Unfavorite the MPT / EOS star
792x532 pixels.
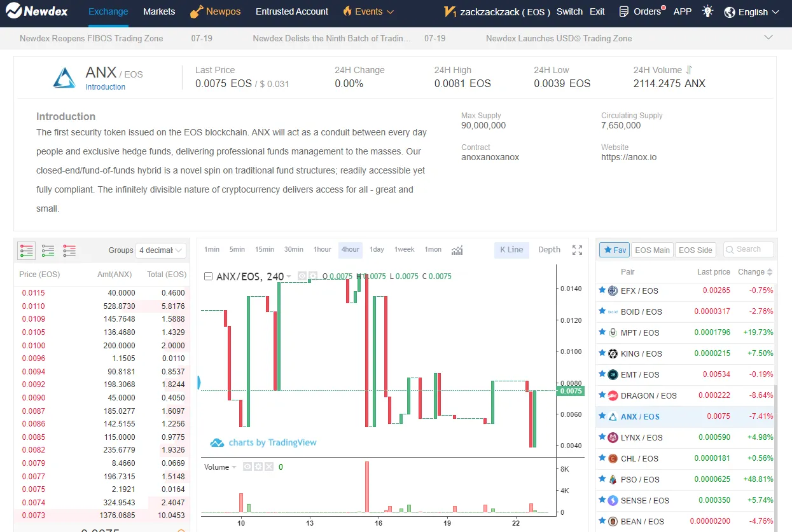(602, 332)
